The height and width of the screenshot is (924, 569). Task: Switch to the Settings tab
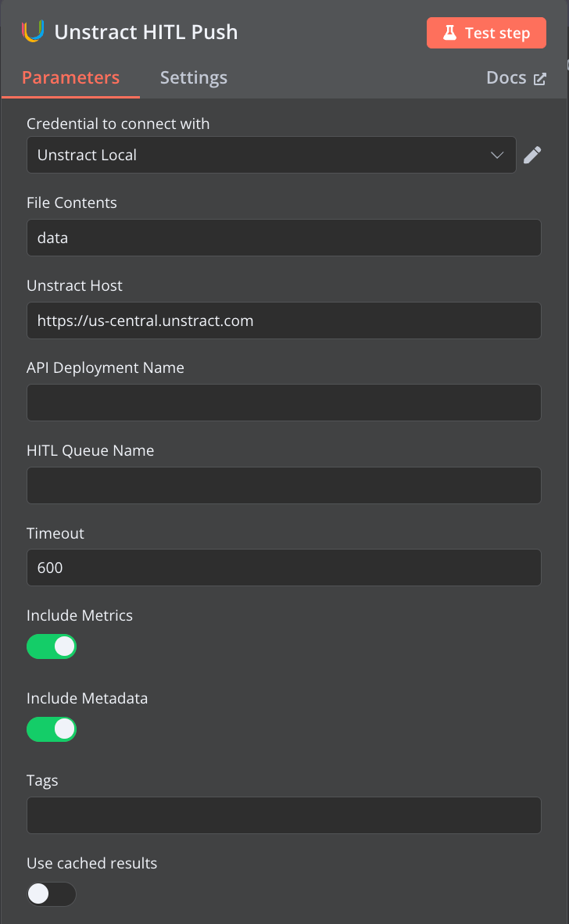click(x=194, y=78)
